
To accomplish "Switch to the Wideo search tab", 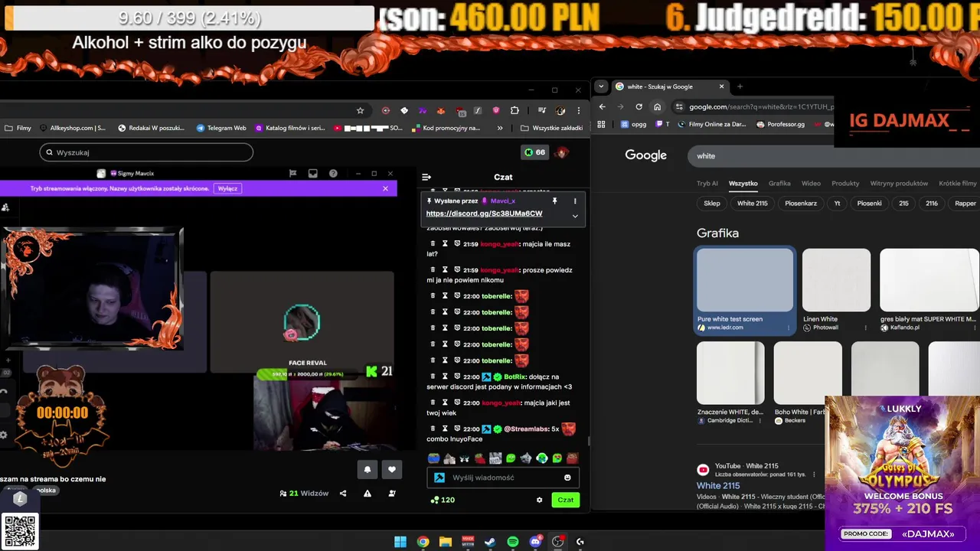I will click(811, 184).
